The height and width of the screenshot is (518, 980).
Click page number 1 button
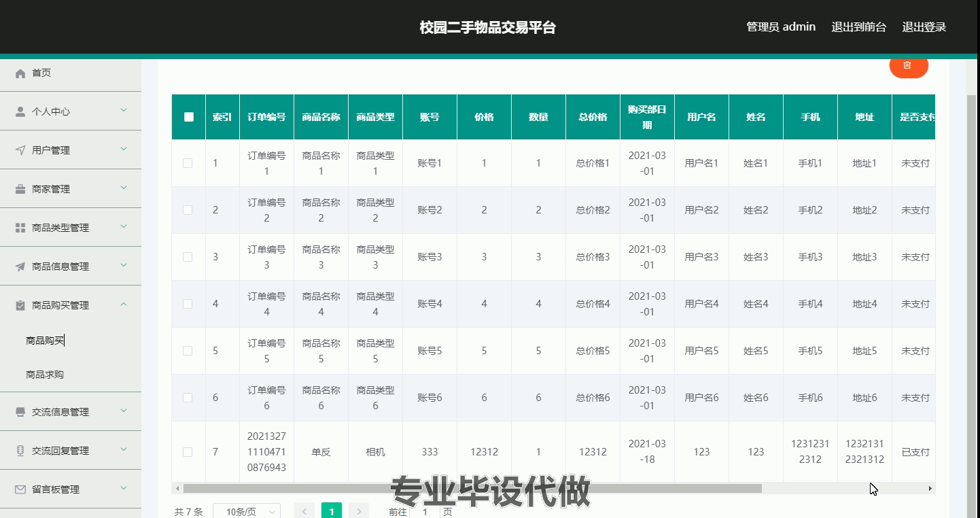[332, 512]
